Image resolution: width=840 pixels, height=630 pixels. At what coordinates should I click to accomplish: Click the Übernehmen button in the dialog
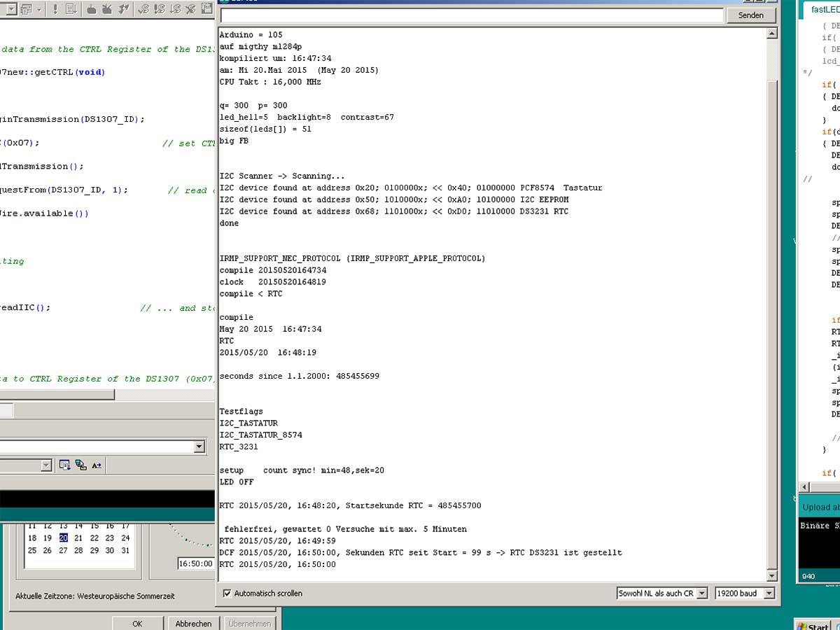(249, 624)
